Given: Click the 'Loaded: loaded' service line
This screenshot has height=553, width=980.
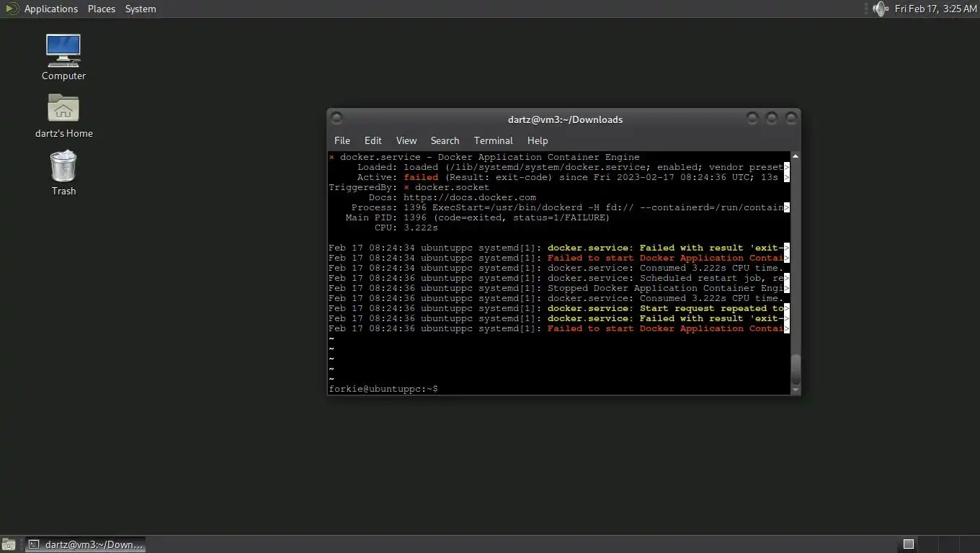Looking at the screenshot, I should pos(574,167).
